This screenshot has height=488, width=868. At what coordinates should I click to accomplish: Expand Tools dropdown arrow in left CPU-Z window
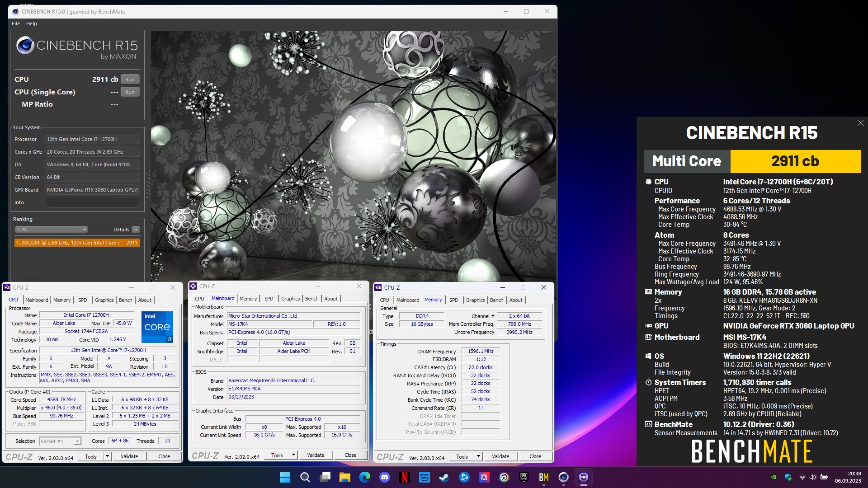[x=108, y=457]
